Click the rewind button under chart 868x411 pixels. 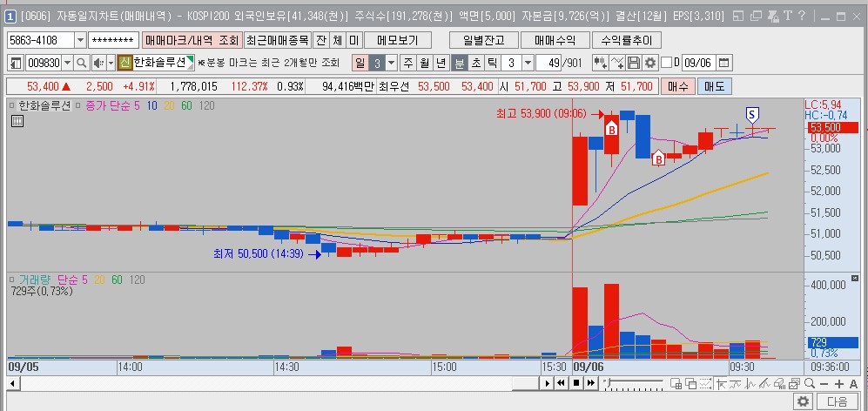coord(562,383)
